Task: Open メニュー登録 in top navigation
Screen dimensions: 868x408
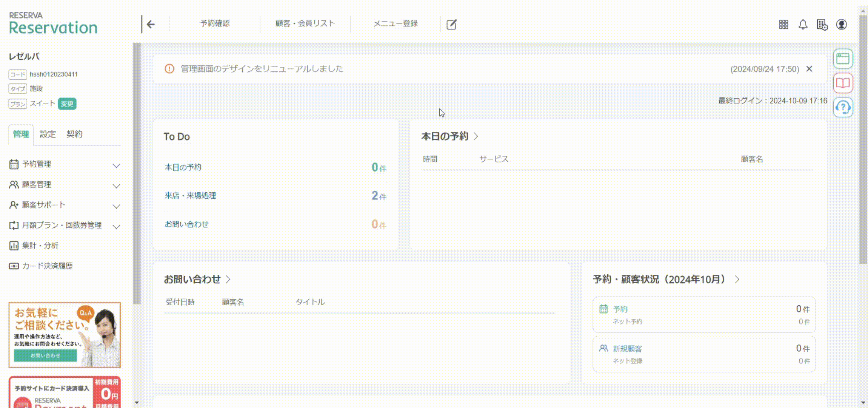Action: (395, 23)
